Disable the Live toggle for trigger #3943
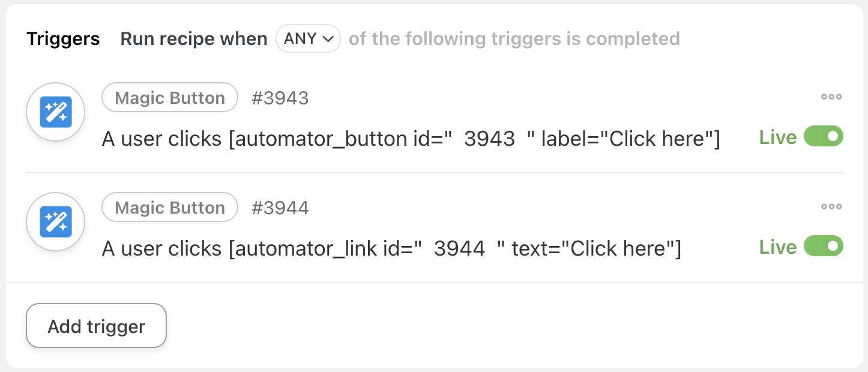The image size is (868, 372). coord(823,137)
